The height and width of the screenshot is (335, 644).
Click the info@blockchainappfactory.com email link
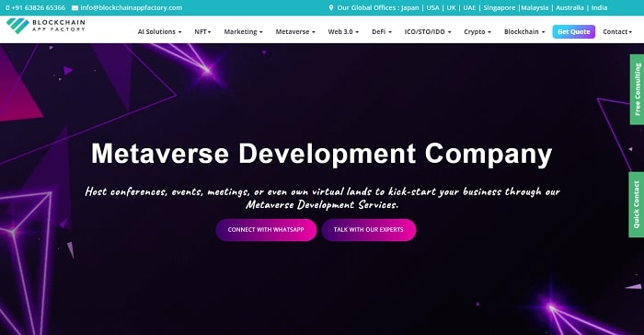[131, 7]
